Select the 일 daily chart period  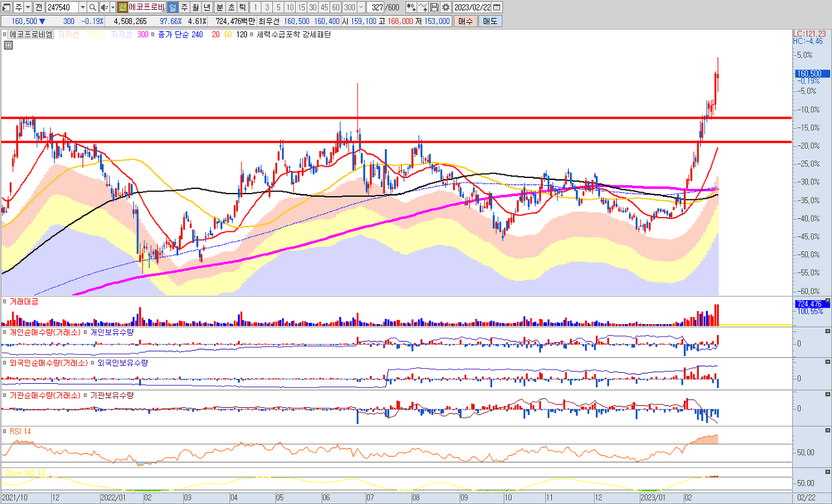click(172, 7)
